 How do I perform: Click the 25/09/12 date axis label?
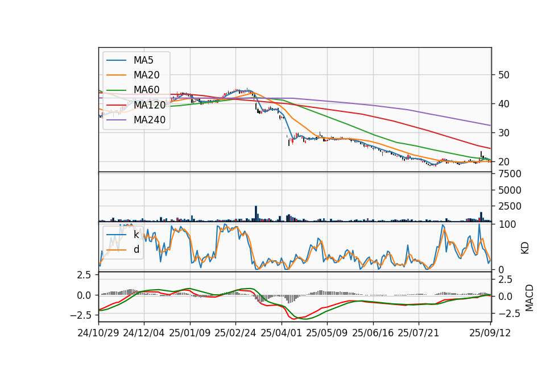coord(490,333)
